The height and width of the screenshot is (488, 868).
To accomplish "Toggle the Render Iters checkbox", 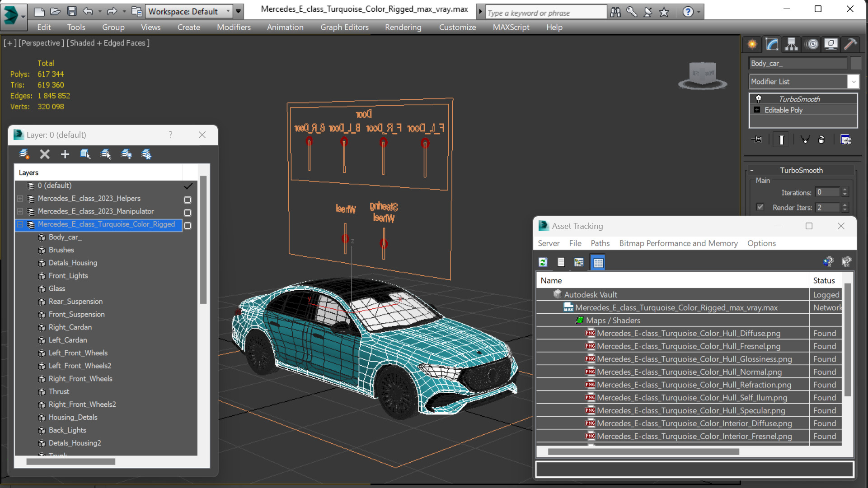I will (760, 207).
